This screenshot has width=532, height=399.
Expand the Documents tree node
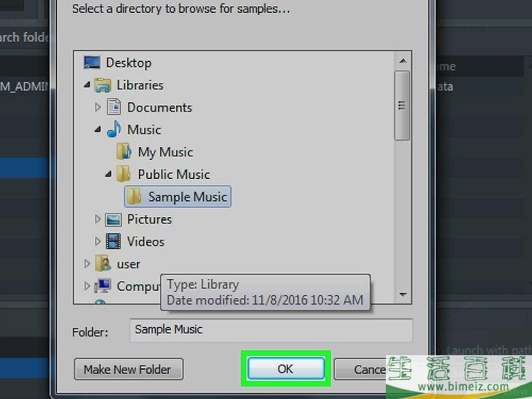click(x=98, y=107)
